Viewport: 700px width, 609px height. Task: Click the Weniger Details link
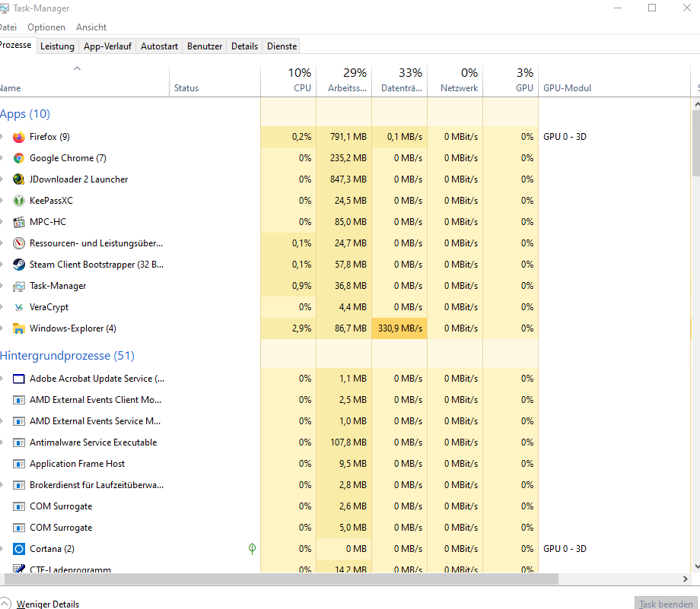coord(48,604)
